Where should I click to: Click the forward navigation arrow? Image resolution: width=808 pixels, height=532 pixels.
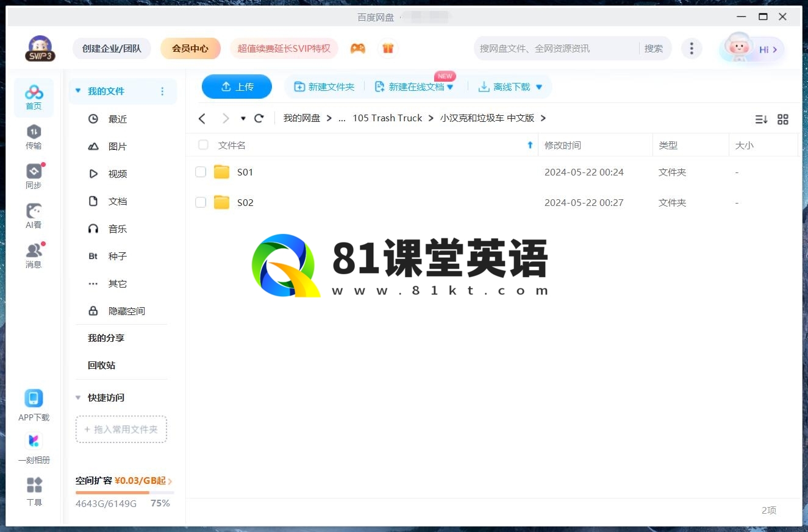click(226, 118)
